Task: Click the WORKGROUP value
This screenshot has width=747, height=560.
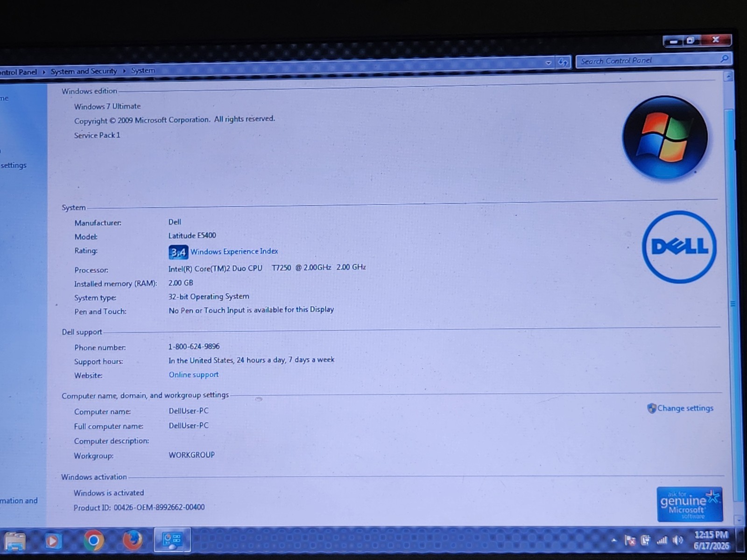Action: click(x=191, y=455)
